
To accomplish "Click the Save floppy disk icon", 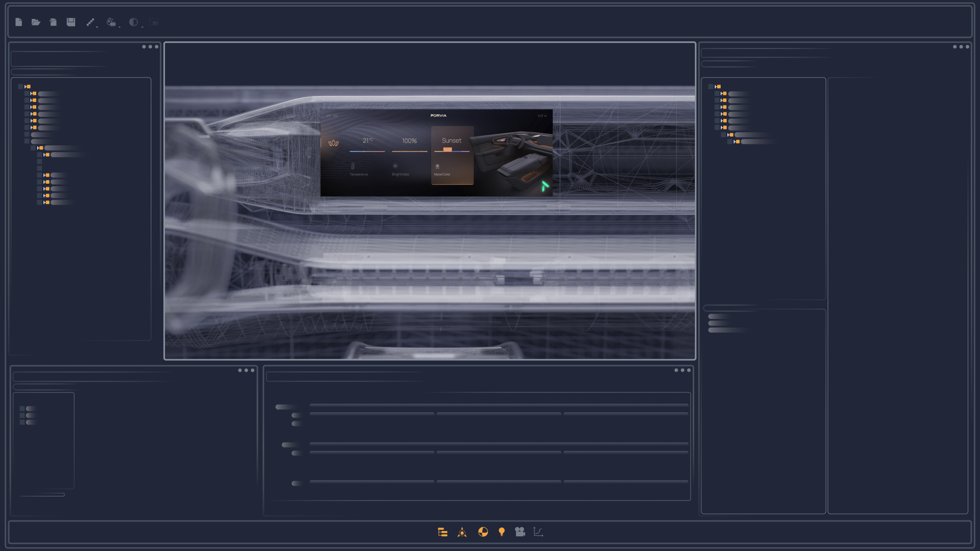I will tap(71, 22).
